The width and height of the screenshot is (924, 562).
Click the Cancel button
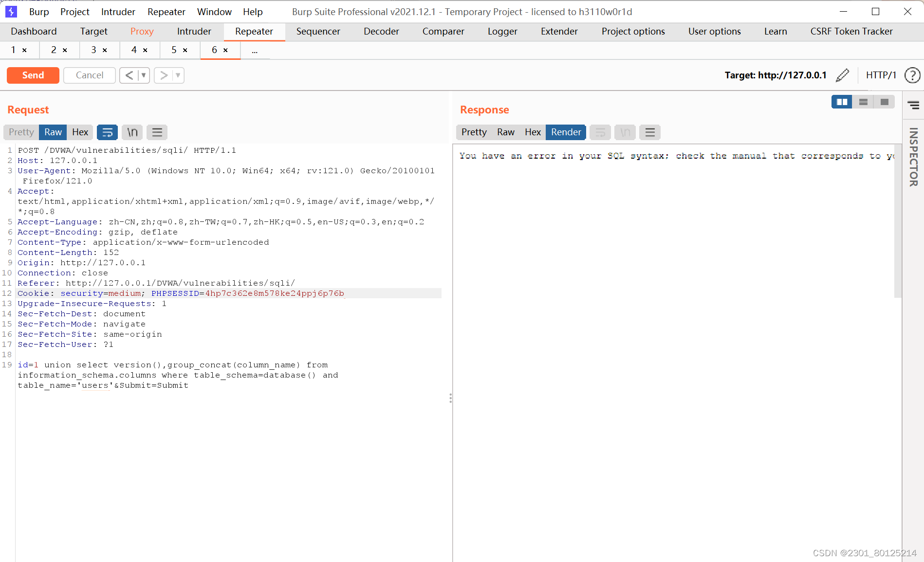click(90, 75)
